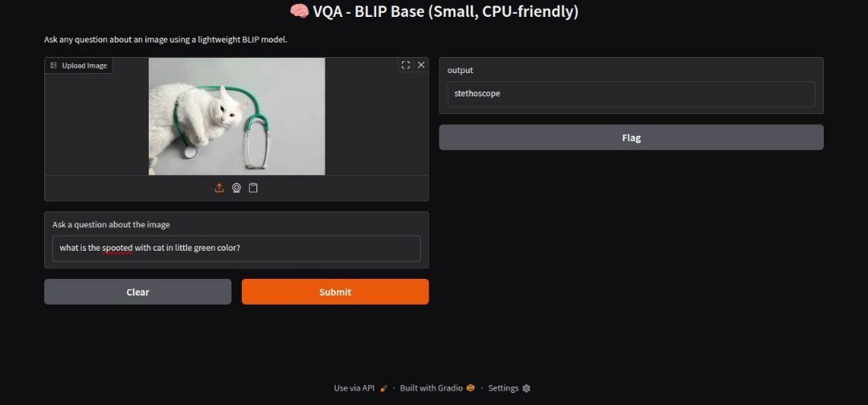This screenshot has width=868, height=405.
Task: Click inside the output text box
Action: click(x=631, y=94)
